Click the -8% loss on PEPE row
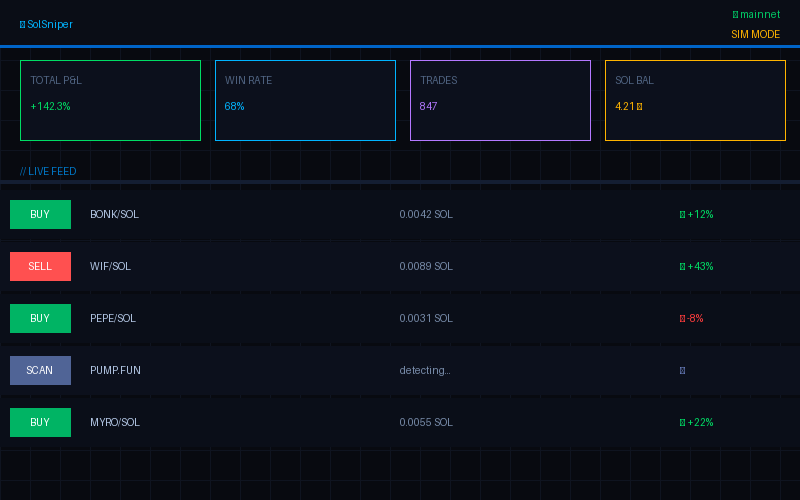 tap(691, 318)
